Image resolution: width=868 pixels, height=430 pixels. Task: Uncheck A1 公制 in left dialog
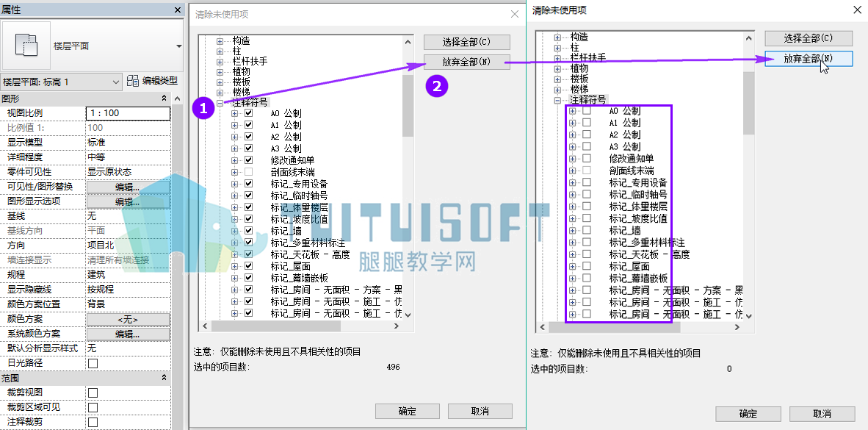tap(248, 125)
